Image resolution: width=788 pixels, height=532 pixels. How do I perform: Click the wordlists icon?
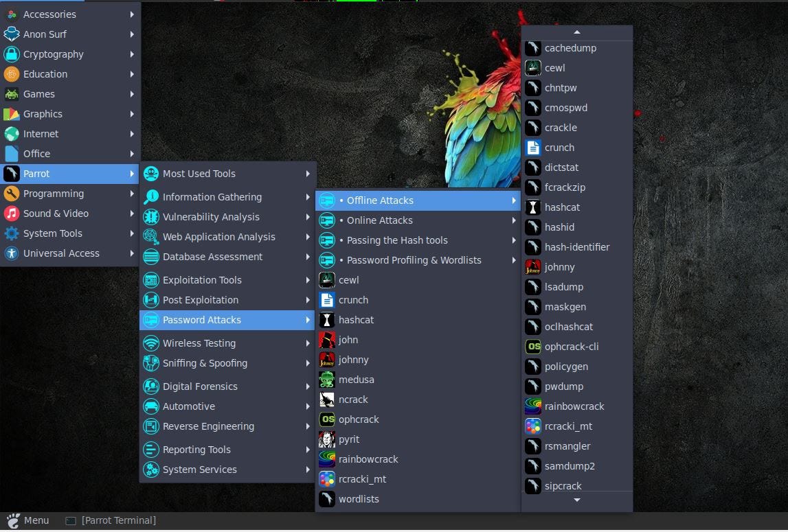(x=326, y=499)
